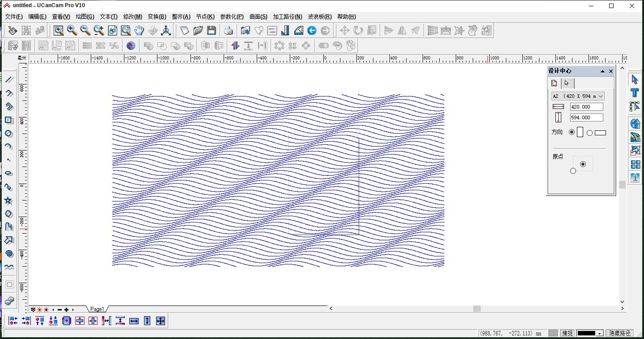Select the pan hand tool
Screen dimensions: 644x339
pyautogui.click(x=139, y=30)
